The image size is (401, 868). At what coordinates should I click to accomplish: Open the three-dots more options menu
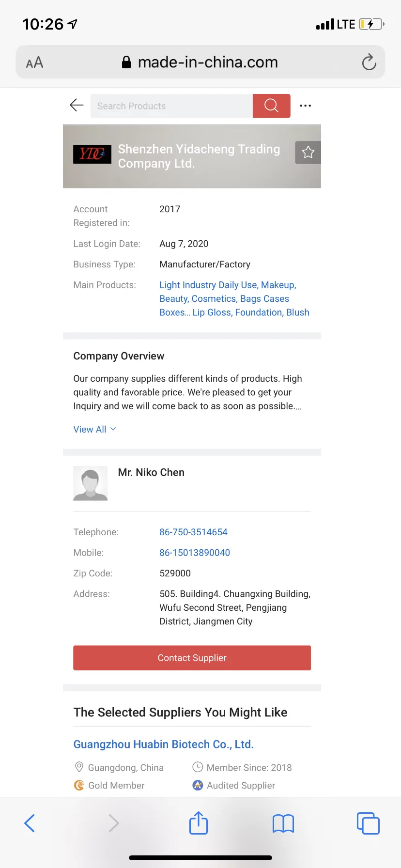(305, 106)
